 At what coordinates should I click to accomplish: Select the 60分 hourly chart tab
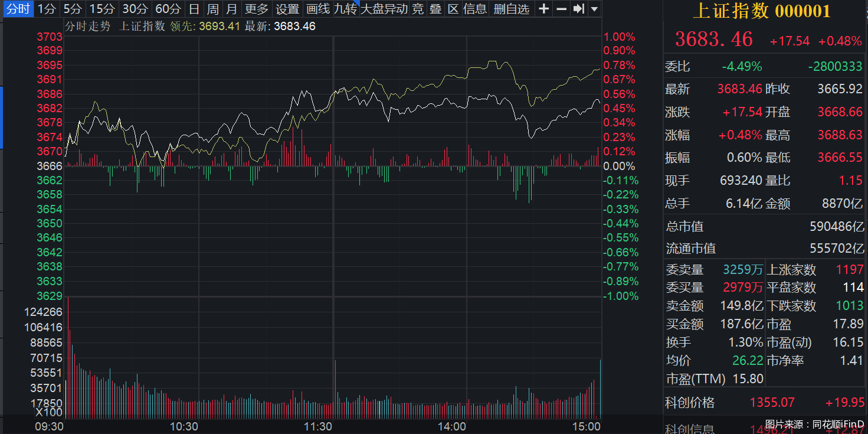pyautogui.click(x=167, y=9)
